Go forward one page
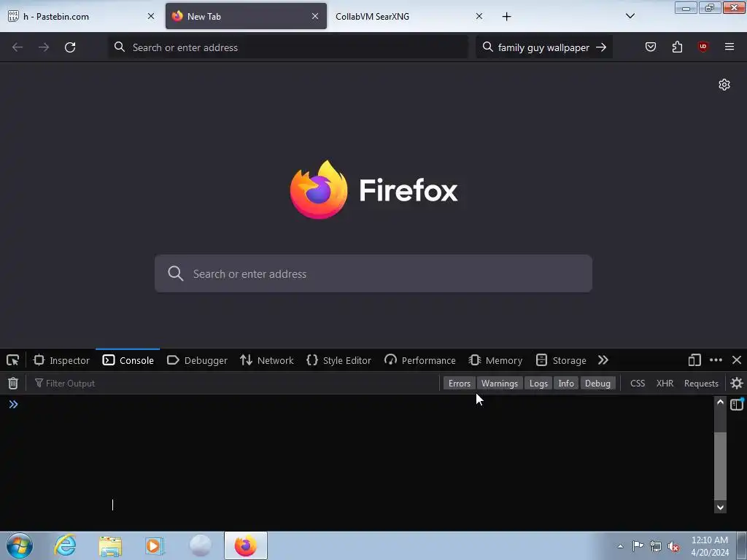This screenshot has width=747, height=560. coord(44,47)
